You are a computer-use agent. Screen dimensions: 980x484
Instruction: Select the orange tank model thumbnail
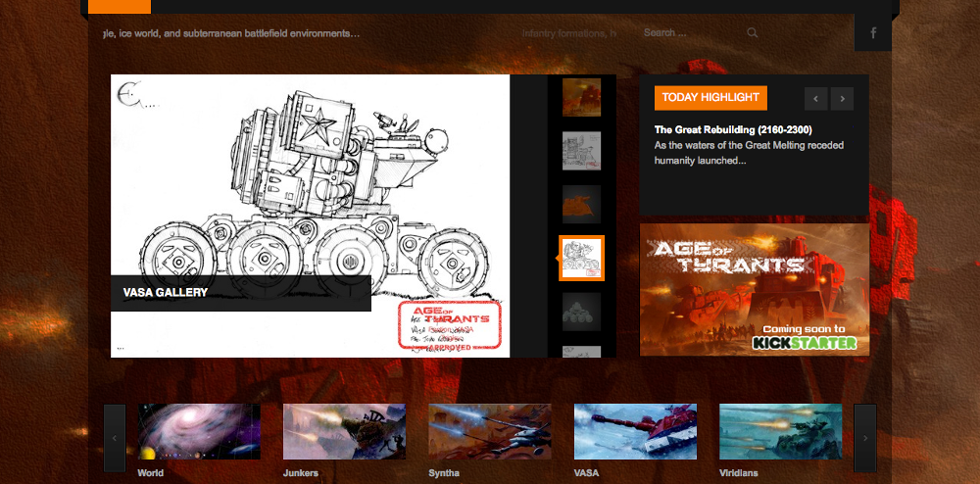tap(581, 205)
